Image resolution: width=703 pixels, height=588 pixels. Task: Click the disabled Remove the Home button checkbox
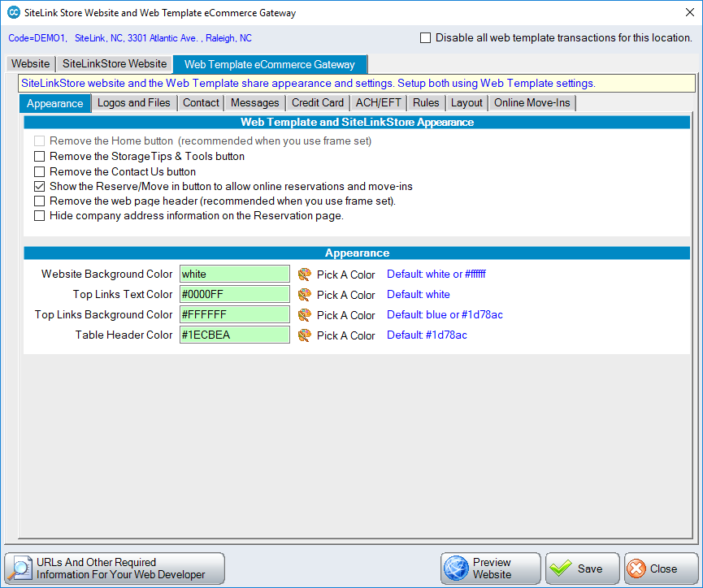click(x=40, y=141)
